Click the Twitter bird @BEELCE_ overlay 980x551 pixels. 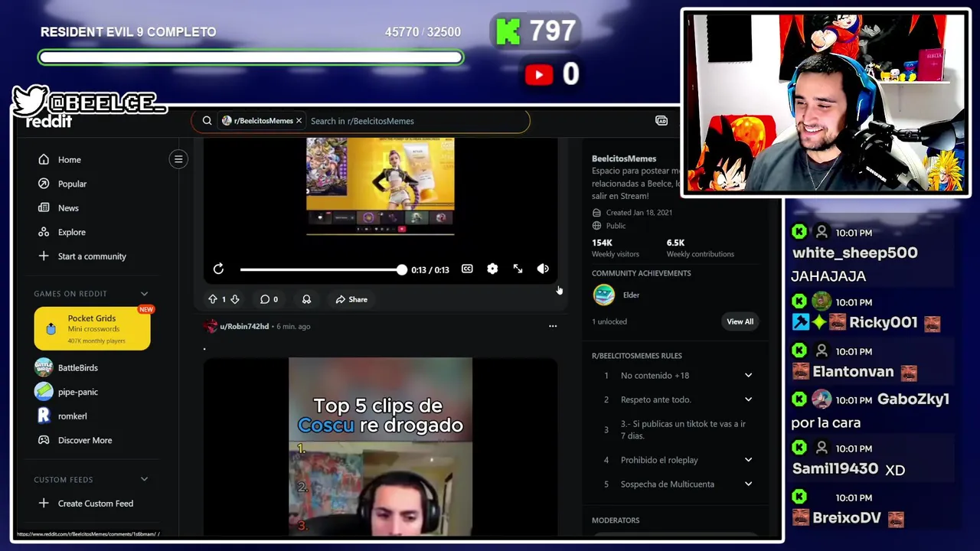tap(88, 100)
